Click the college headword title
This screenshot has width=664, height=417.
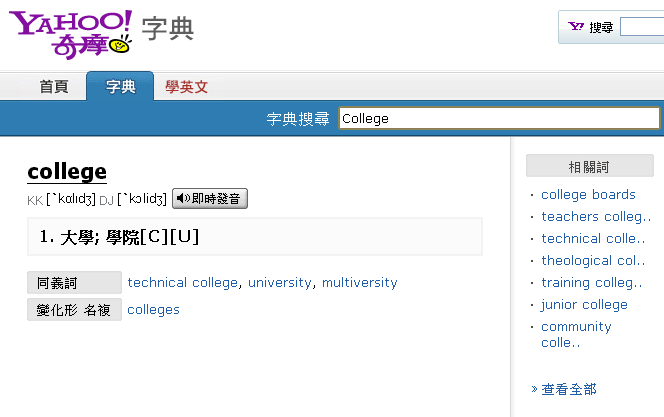(67, 172)
